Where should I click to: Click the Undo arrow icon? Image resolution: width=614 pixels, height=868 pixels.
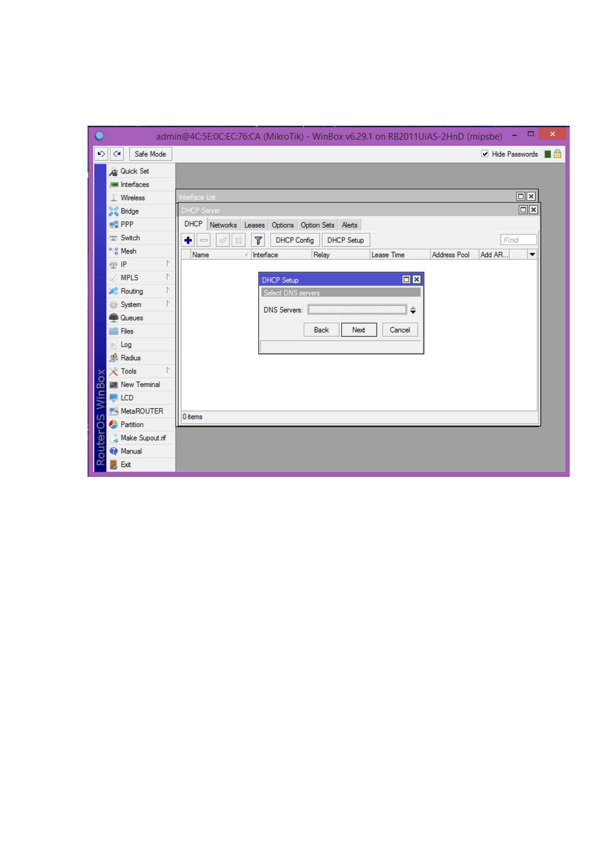101,154
